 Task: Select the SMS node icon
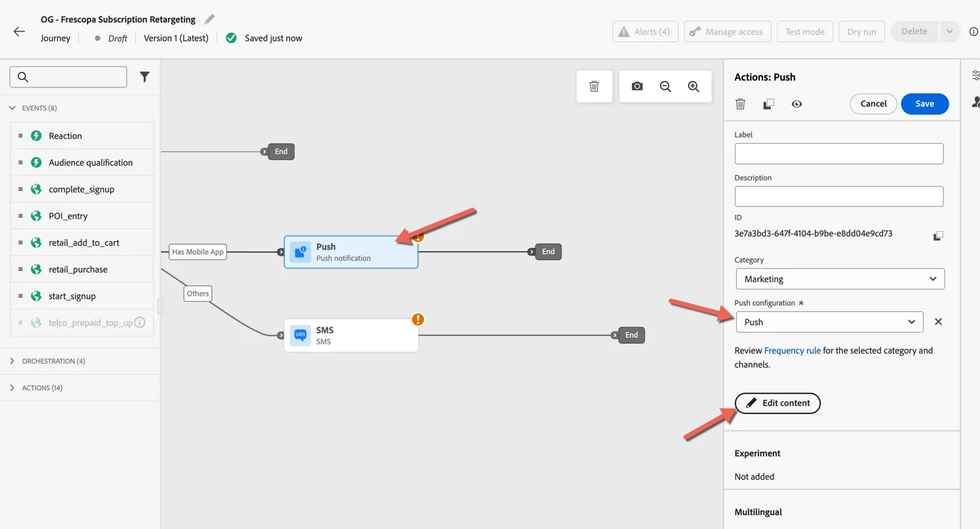tap(301, 335)
